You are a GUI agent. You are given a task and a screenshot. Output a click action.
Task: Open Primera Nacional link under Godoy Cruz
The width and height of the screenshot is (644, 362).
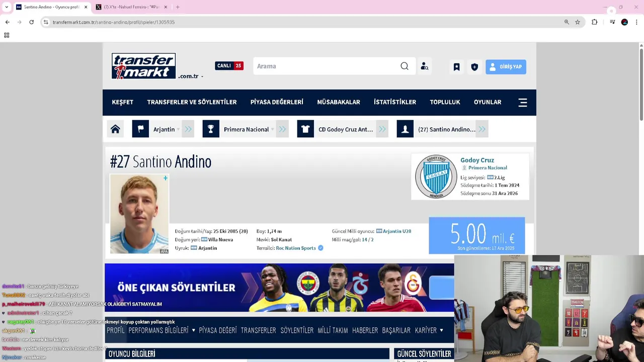488,168
